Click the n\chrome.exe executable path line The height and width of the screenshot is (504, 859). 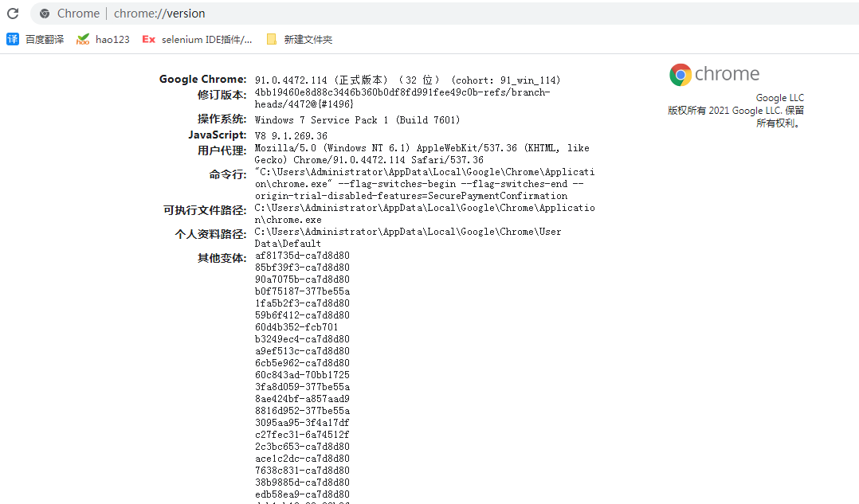288,220
